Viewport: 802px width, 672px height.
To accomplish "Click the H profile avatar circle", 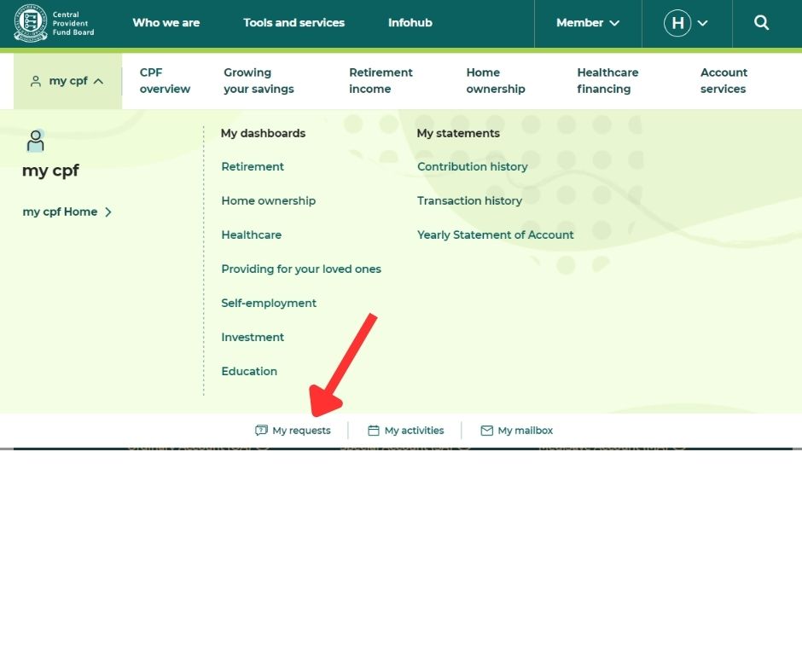I will pyautogui.click(x=677, y=23).
